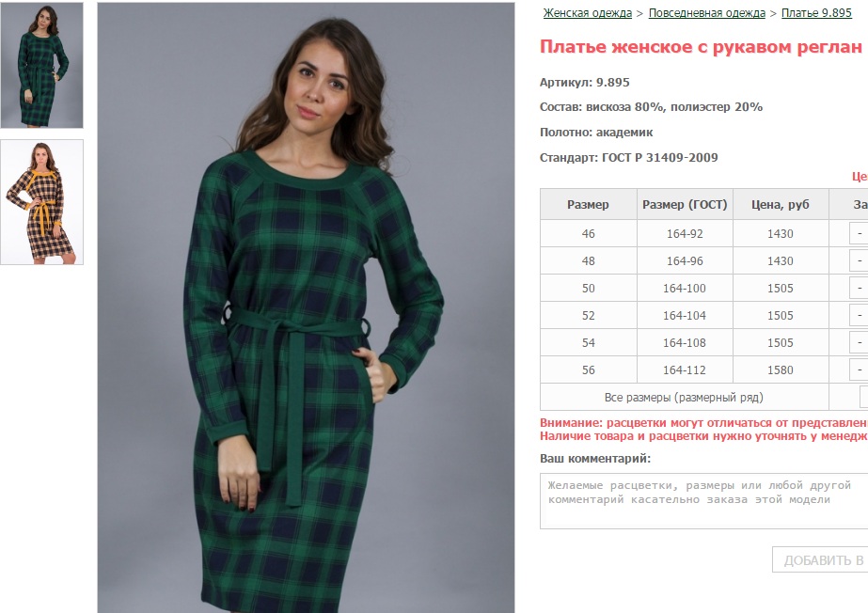Click the large green dress product photo
Screen dimensions: 868x613
(307, 307)
